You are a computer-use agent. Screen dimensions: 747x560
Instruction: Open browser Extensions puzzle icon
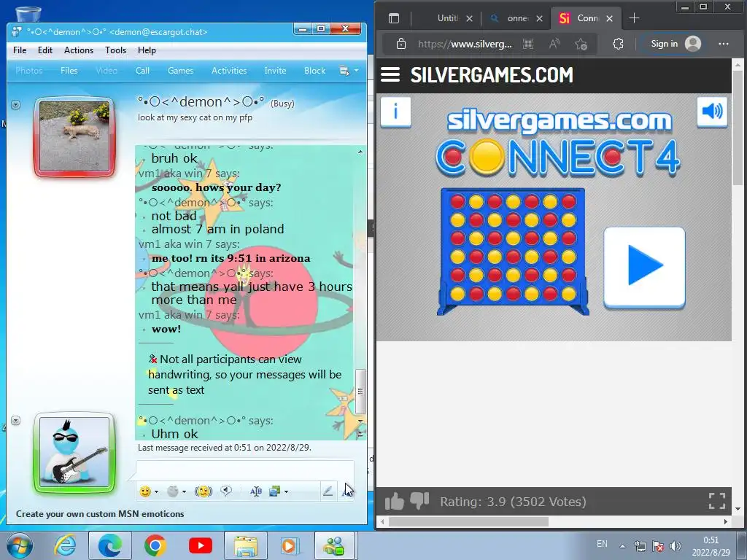point(618,44)
